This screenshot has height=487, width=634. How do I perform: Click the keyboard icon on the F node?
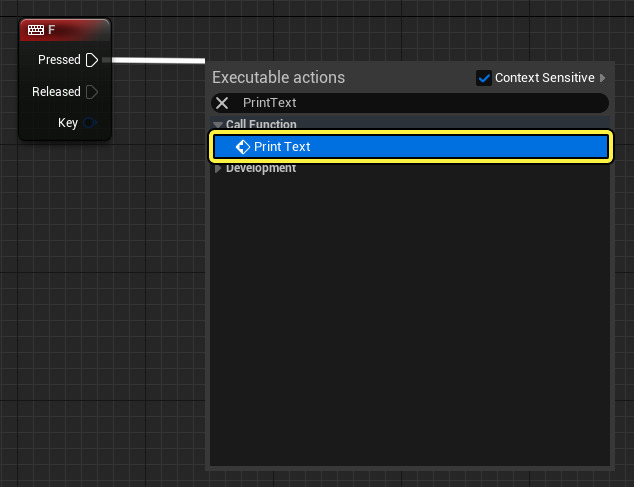[36, 30]
